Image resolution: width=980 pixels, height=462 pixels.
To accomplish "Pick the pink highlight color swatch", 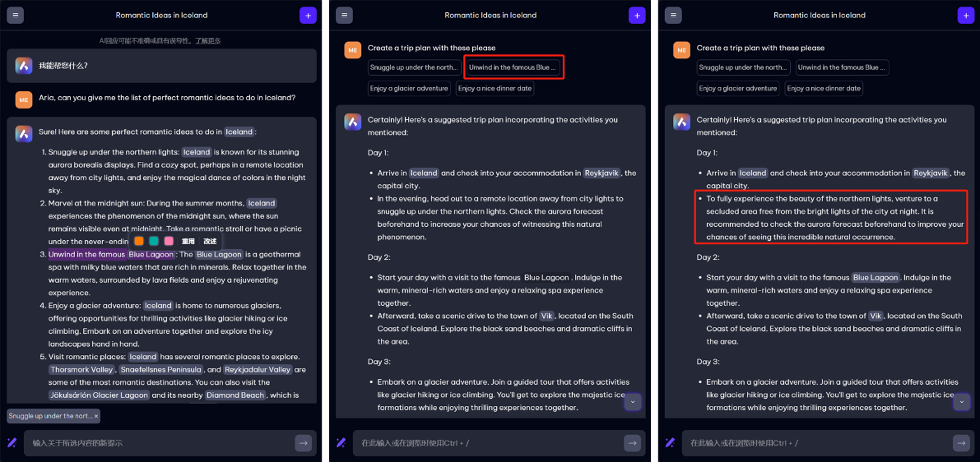I will pos(169,241).
